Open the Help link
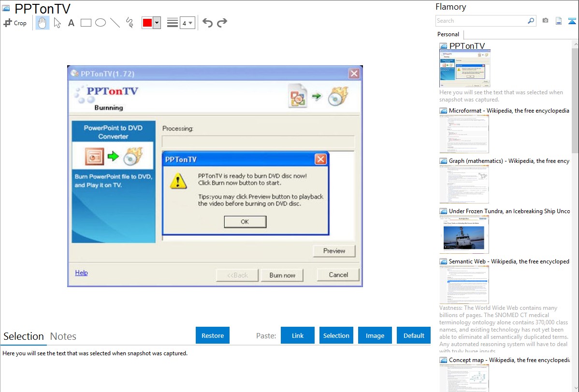 point(81,273)
